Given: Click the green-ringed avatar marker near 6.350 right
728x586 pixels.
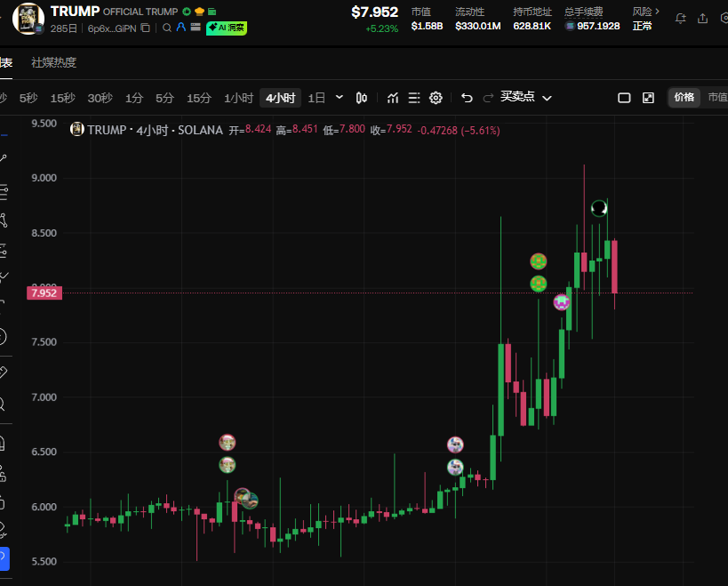Looking at the screenshot, I should click(455, 467).
